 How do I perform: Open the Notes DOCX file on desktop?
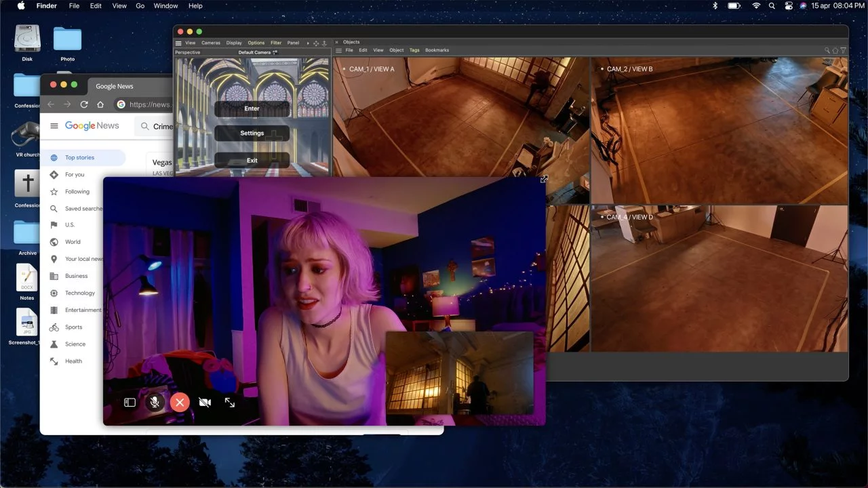pos(27,278)
